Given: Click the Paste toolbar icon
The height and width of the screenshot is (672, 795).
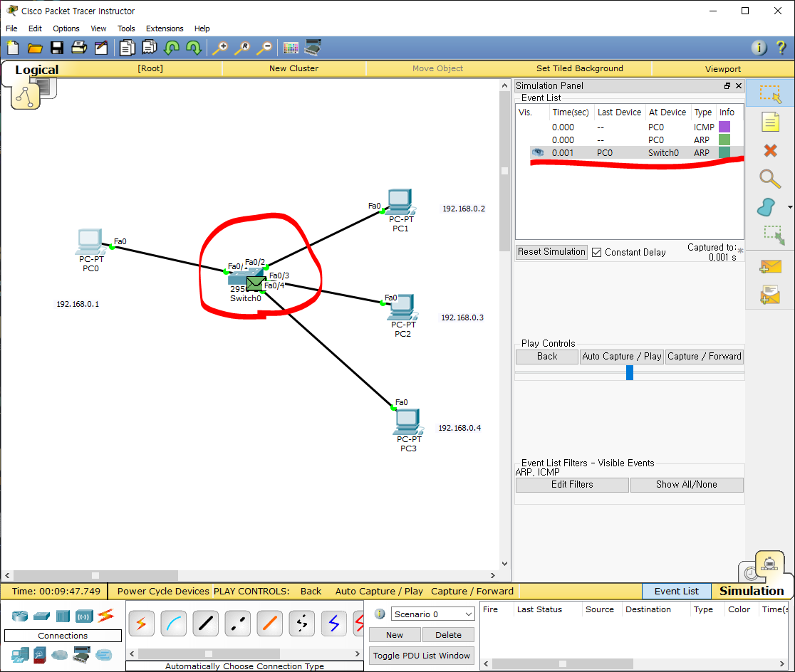Looking at the screenshot, I should pos(150,48).
